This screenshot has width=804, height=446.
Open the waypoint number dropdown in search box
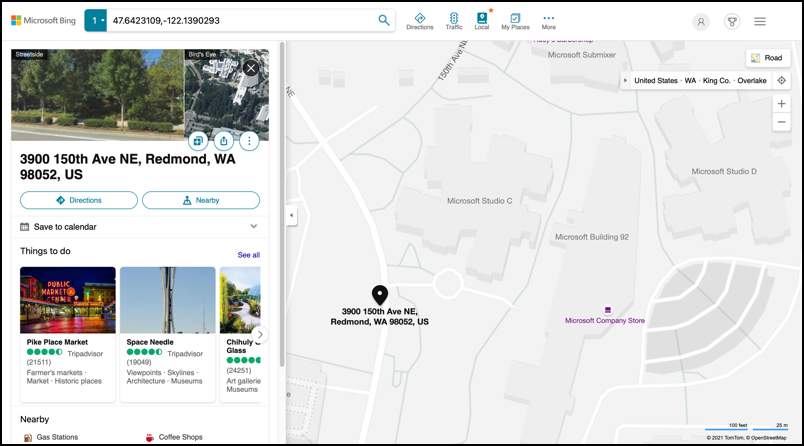[95, 21]
